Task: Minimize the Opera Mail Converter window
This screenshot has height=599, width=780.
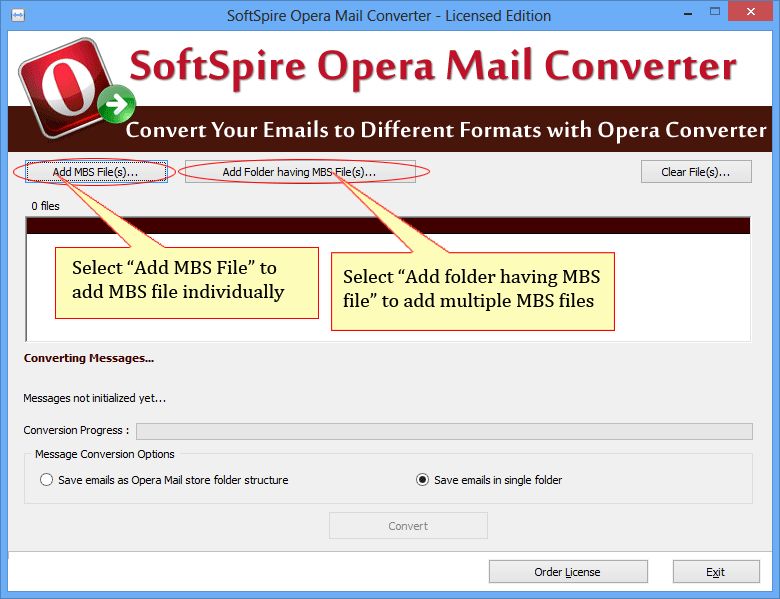Action: click(683, 14)
